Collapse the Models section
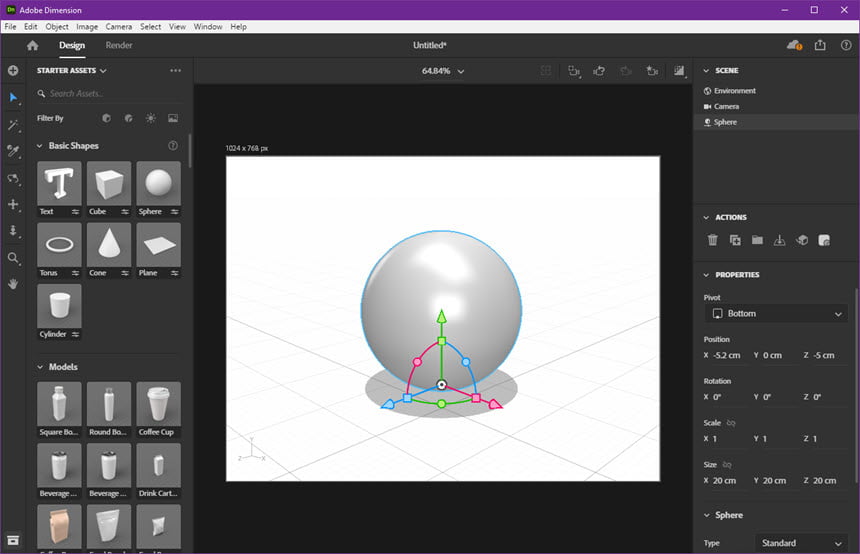This screenshot has height=554, width=860. (x=39, y=367)
